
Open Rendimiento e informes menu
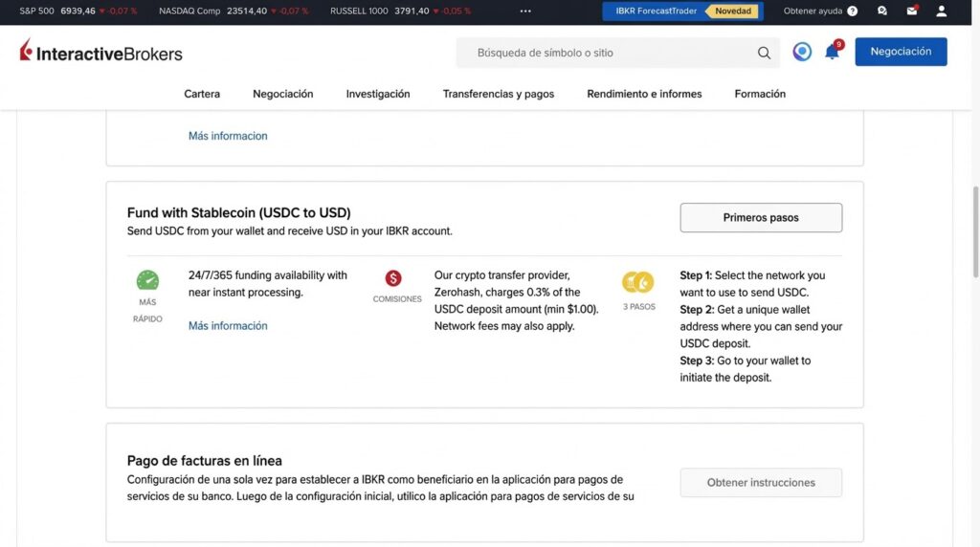(x=644, y=94)
